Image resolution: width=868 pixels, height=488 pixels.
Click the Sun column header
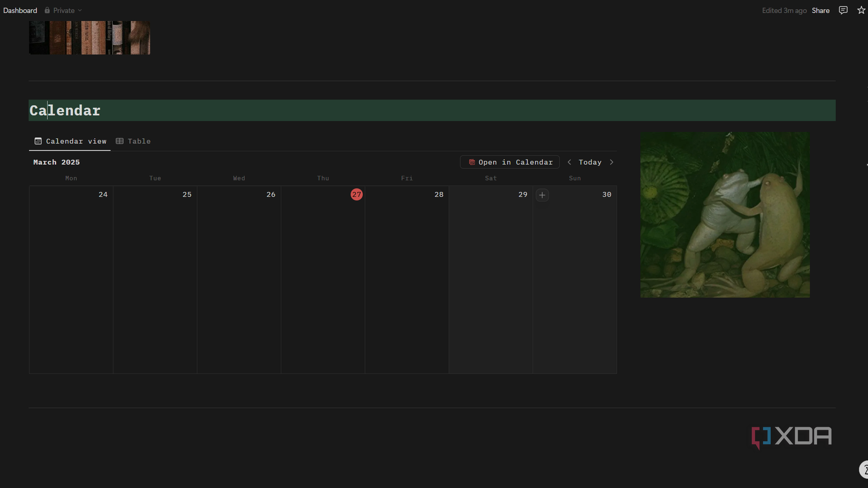tap(575, 178)
